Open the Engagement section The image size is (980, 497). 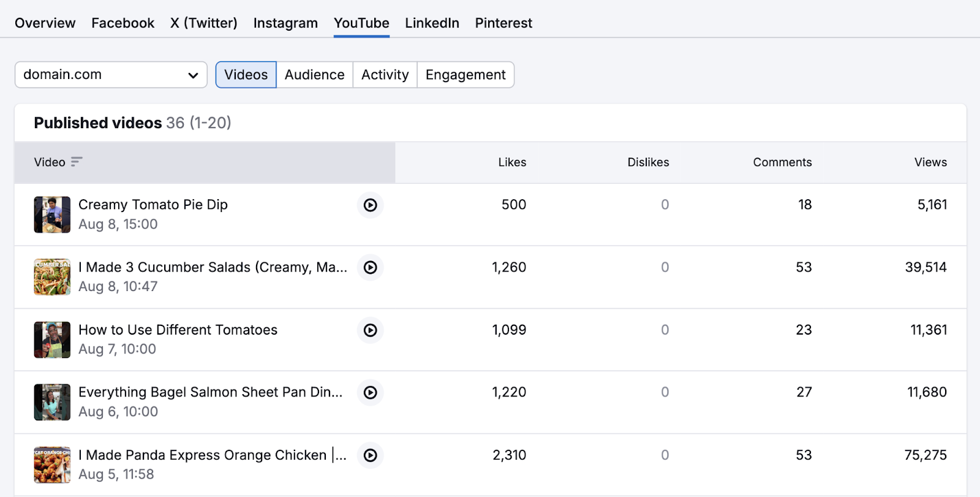tap(466, 75)
